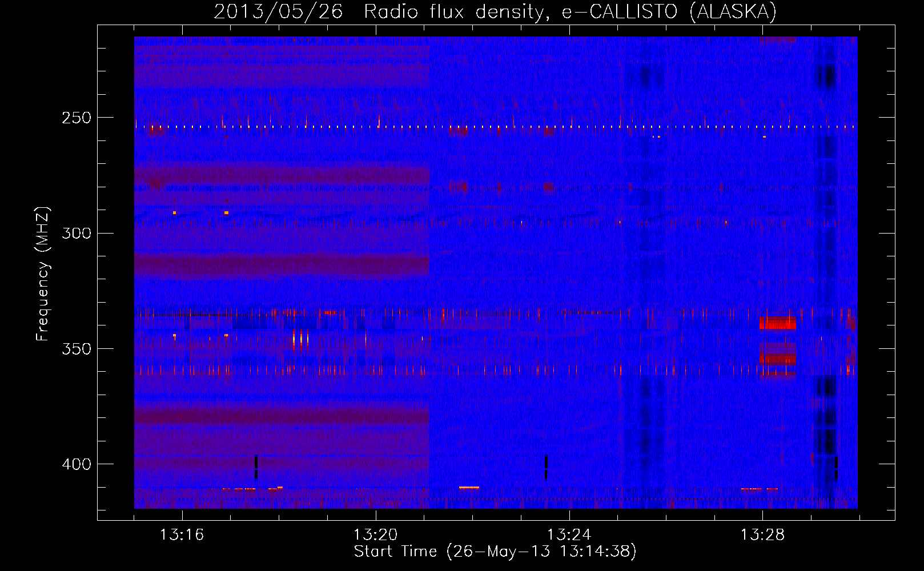This screenshot has width=924, height=571.
Task: Click the bright red burst near 13:28 at 340 MHz
Action: (x=777, y=323)
